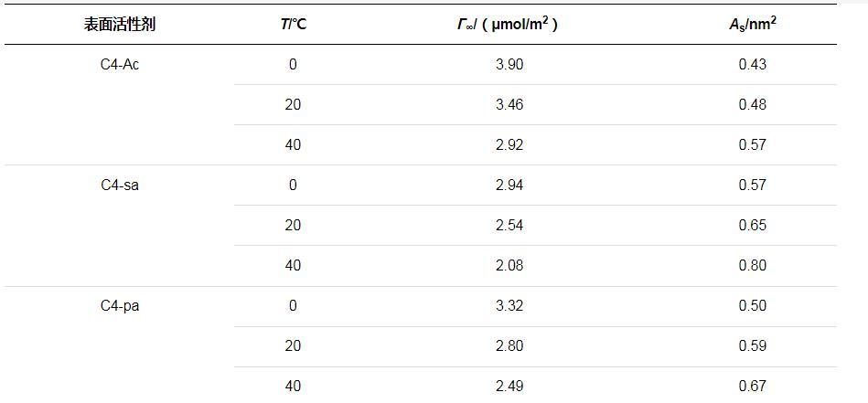Select the 2.92 value cell
This screenshot has height=403, width=868.
pyautogui.click(x=509, y=145)
